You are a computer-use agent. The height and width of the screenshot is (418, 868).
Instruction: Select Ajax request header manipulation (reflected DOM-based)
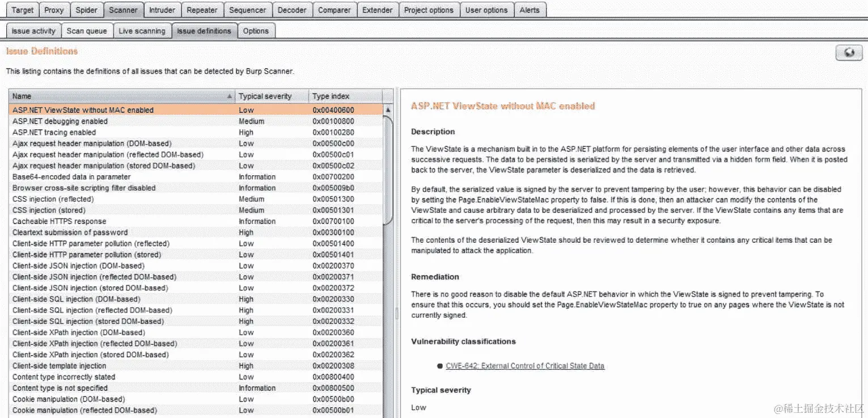coord(196,154)
